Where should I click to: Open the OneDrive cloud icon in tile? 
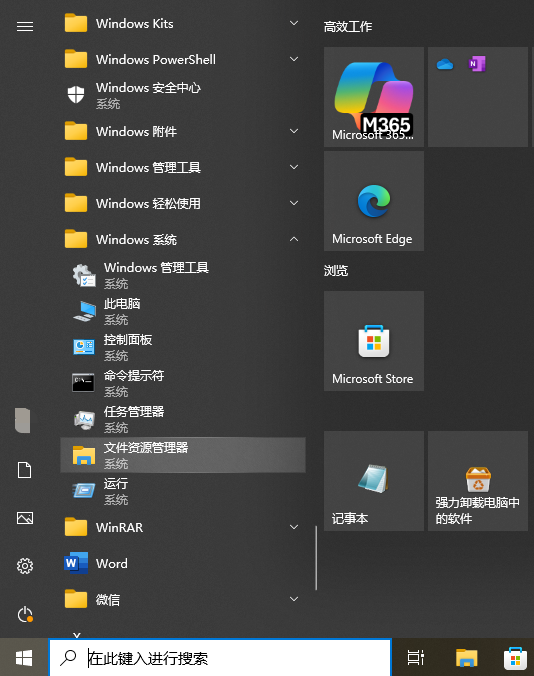[445, 64]
